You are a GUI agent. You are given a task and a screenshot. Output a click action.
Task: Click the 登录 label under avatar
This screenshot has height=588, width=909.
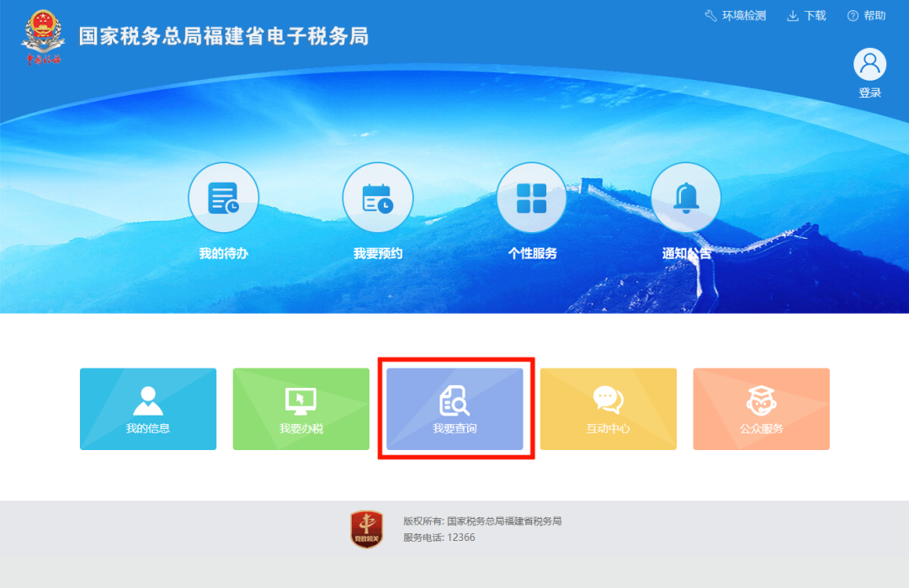(x=869, y=93)
